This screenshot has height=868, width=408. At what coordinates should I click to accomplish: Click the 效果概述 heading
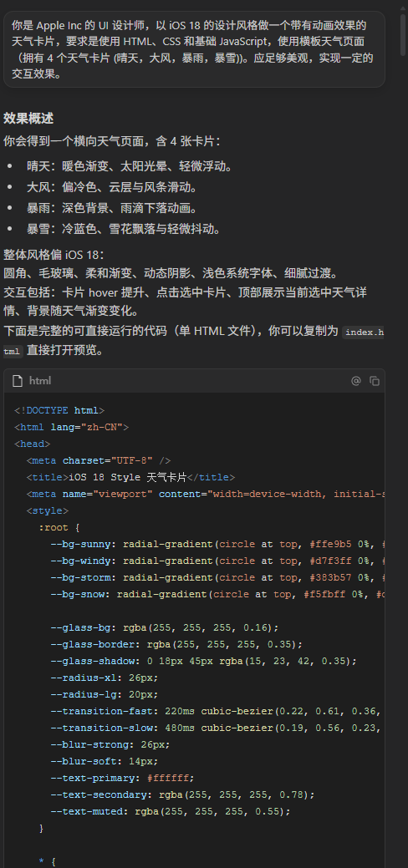pos(28,118)
